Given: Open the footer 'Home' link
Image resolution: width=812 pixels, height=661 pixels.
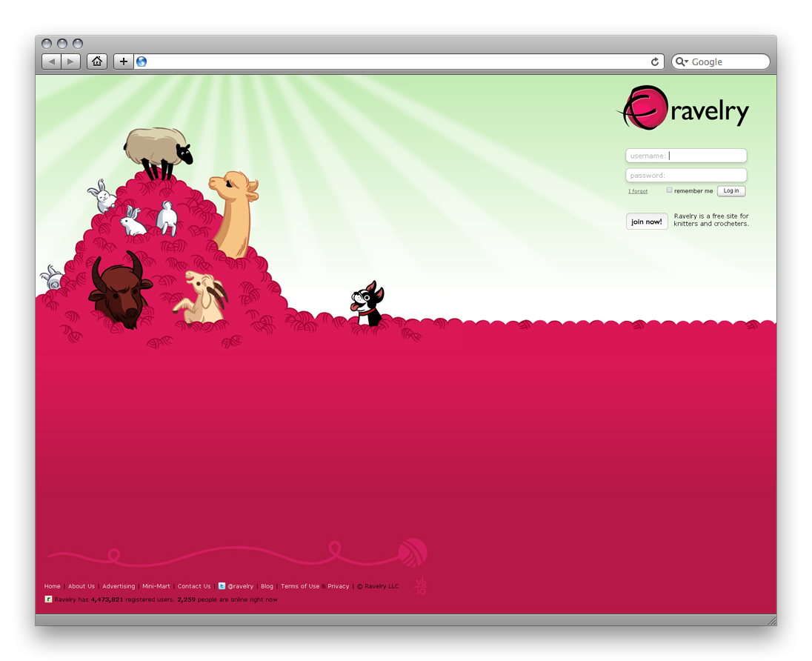Looking at the screenshot, I should (x=53, y=586).
